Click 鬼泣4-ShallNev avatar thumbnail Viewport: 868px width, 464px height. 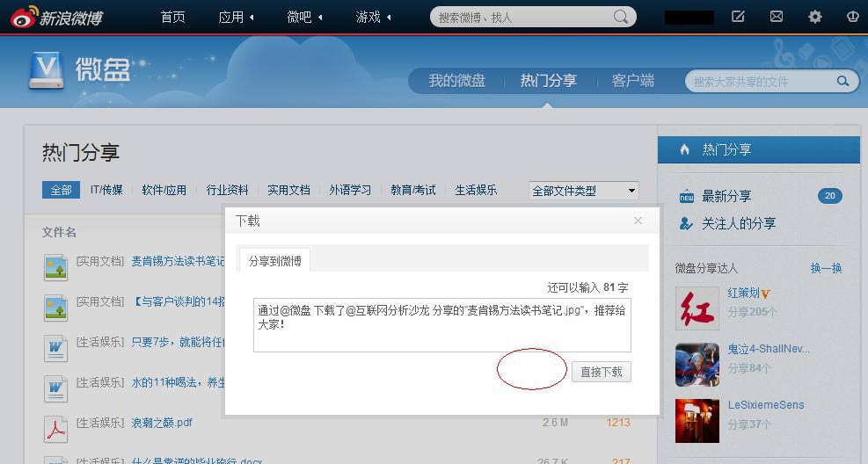coord(697,365)
